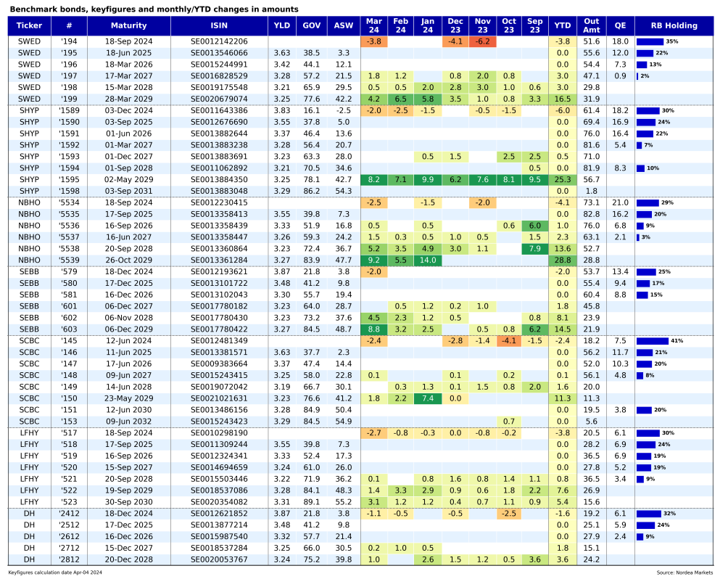This screenshot has width=728, height=579.
Task: Select the maturity 02-May-2029 cell
Action: pyautogui.click(x=128, y=180)
